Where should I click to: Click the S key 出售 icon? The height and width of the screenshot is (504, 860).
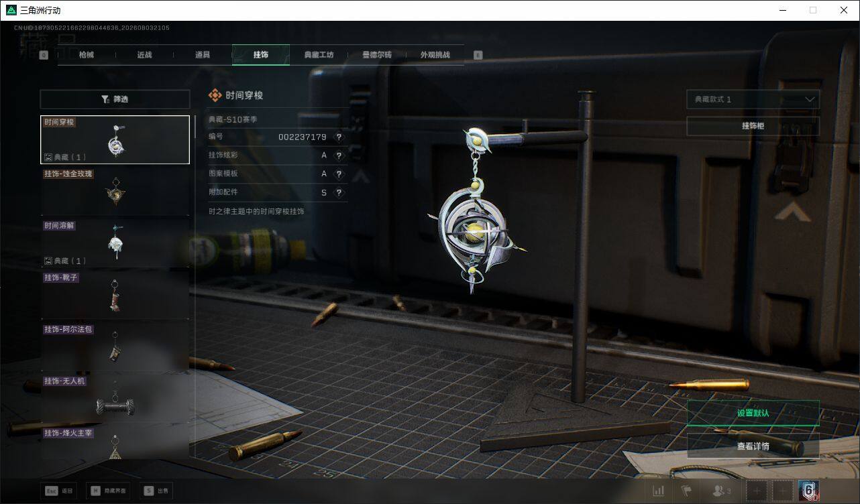[x=148, y=491]
